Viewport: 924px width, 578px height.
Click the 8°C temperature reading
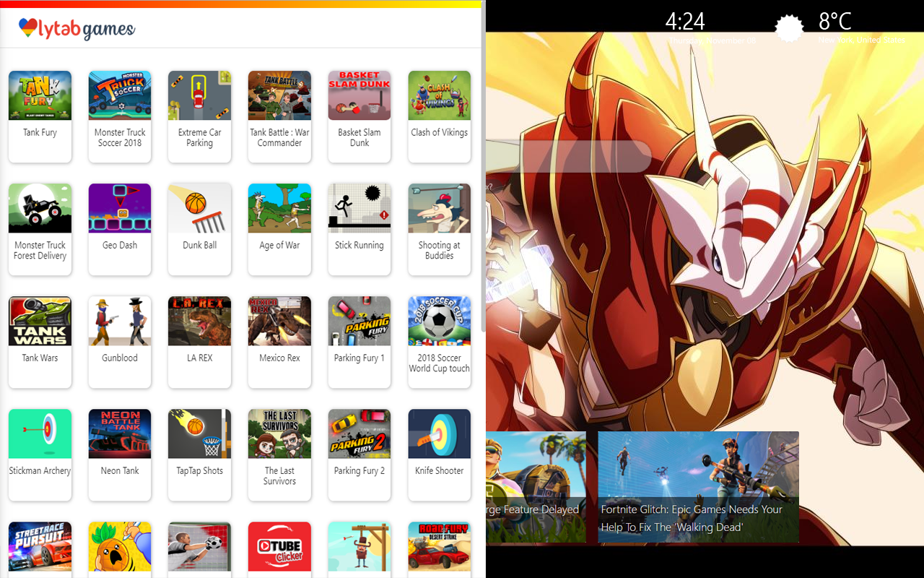click(834, 22)
